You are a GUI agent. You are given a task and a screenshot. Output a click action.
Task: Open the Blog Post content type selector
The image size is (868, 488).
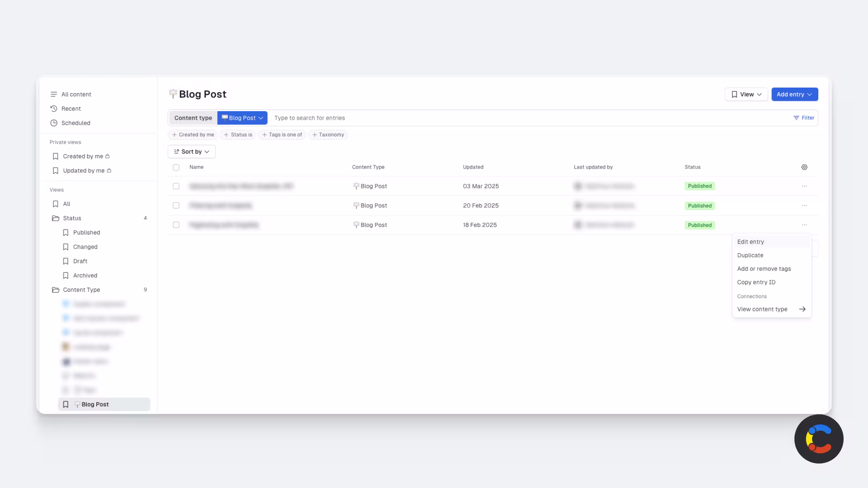click(x=242, y=118)
